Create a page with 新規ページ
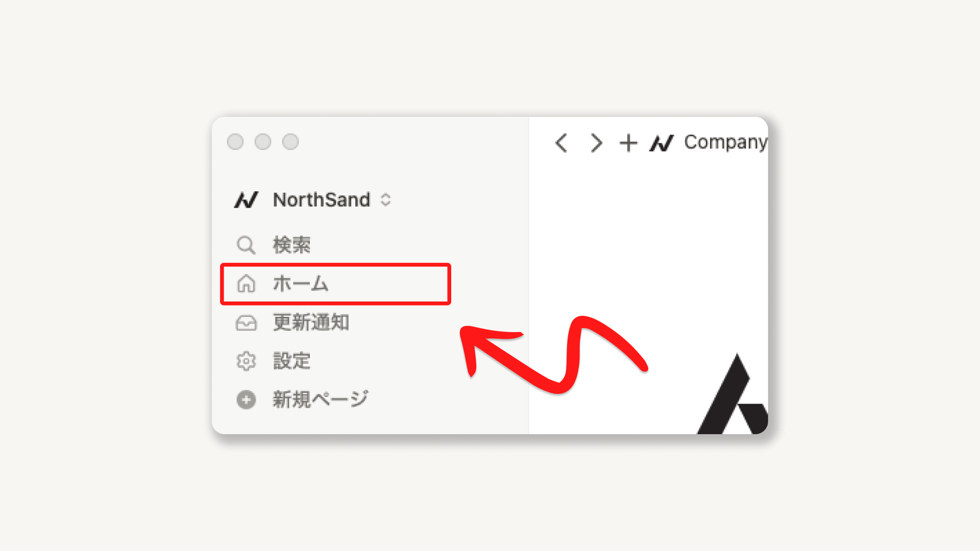The width and height of the screenshot is (980, 551). tap(320, 399)
